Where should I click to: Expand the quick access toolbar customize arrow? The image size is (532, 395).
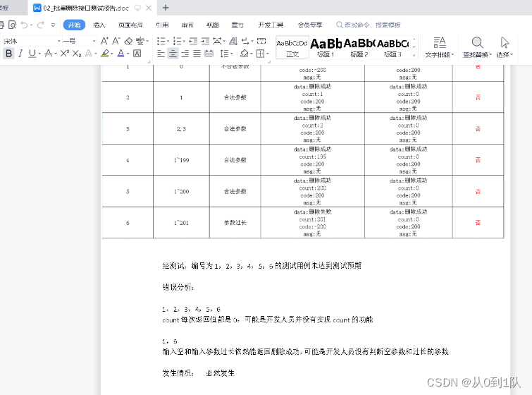pyautogui.click(x=53, y=25)
